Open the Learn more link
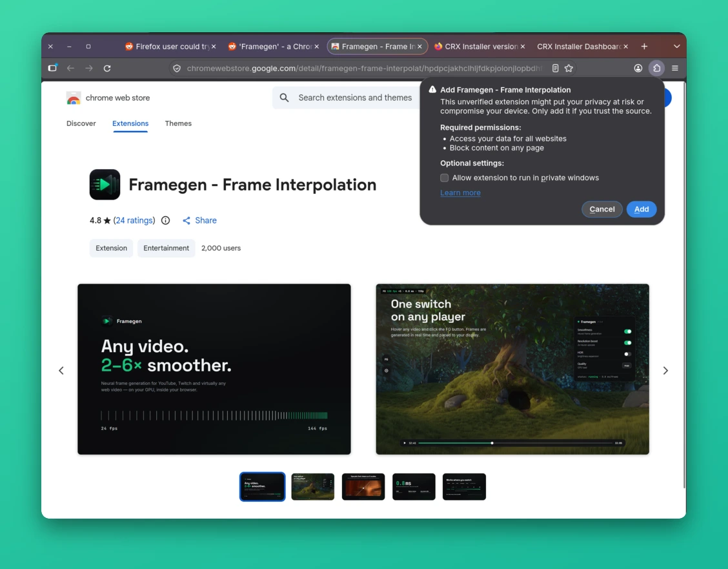 coord(460,192)
